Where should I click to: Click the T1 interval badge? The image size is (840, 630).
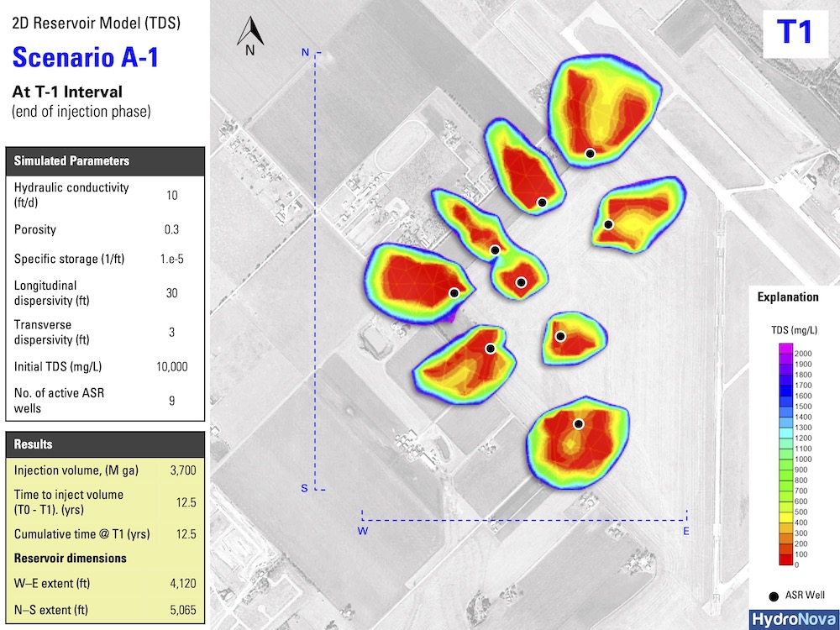pyautogui.click(x=794, y=32)
